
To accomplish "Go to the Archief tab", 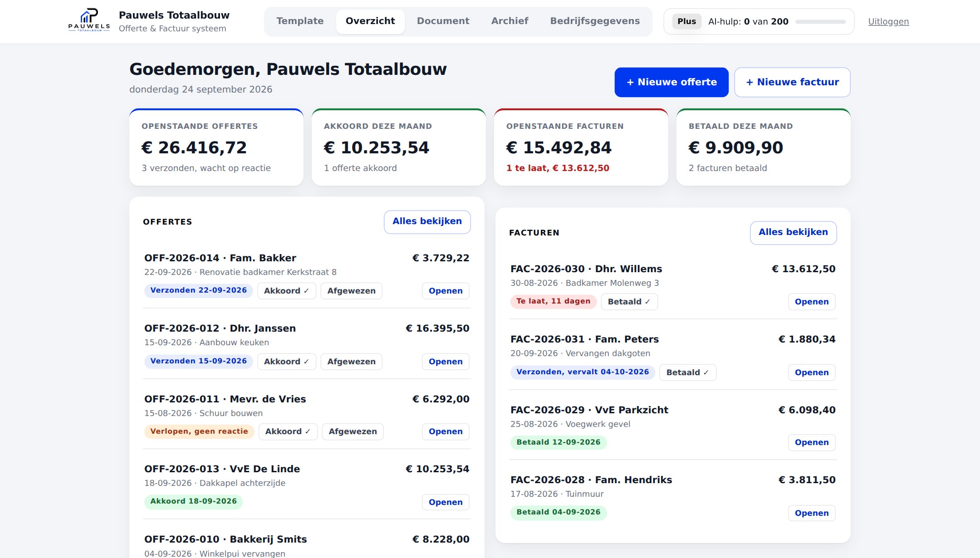I will coord(510,21).
